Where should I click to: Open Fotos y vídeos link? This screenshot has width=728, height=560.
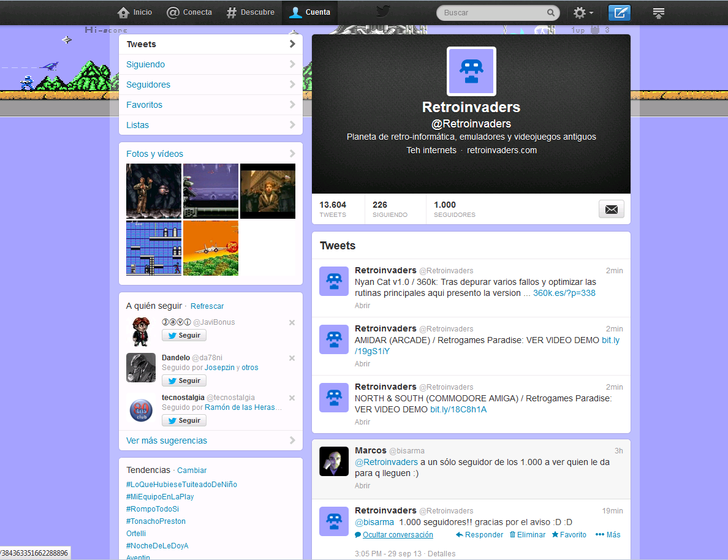pyautogui.click(x=154, y=154)
